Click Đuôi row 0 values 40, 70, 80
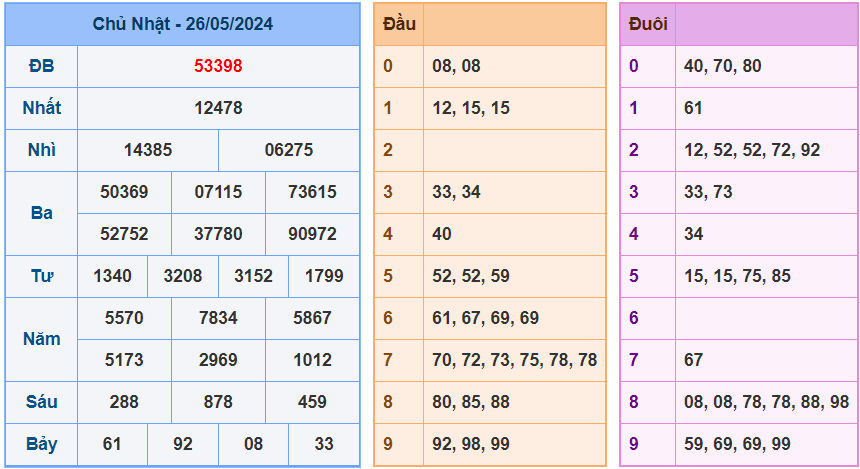This screenshot has height=469, width=860. coord(723,66)
